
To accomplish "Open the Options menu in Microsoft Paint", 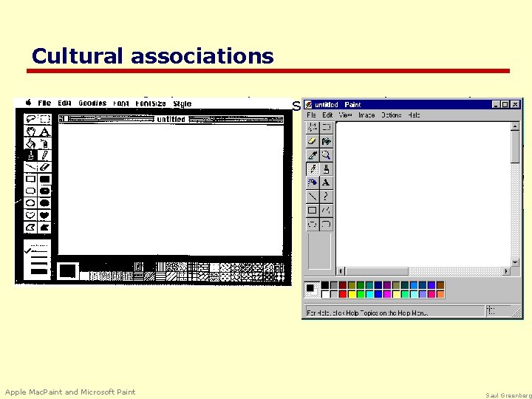I will tap(391, 115).
